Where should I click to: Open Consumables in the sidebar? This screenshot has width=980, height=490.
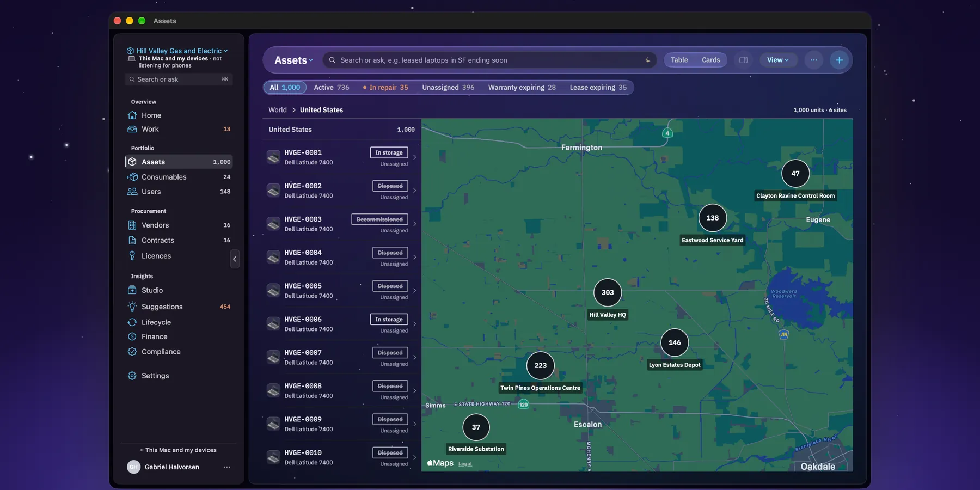click(x=179, y=177)
